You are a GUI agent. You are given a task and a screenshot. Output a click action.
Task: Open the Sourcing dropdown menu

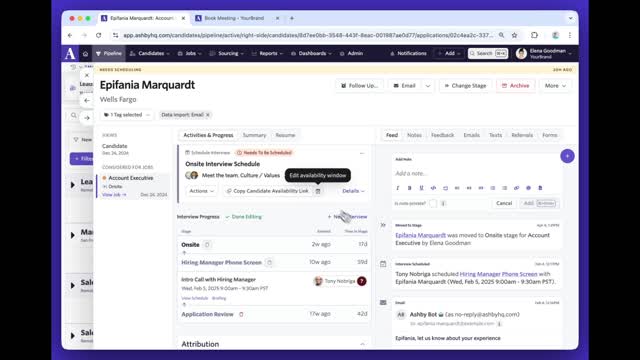tap(227, 53)
